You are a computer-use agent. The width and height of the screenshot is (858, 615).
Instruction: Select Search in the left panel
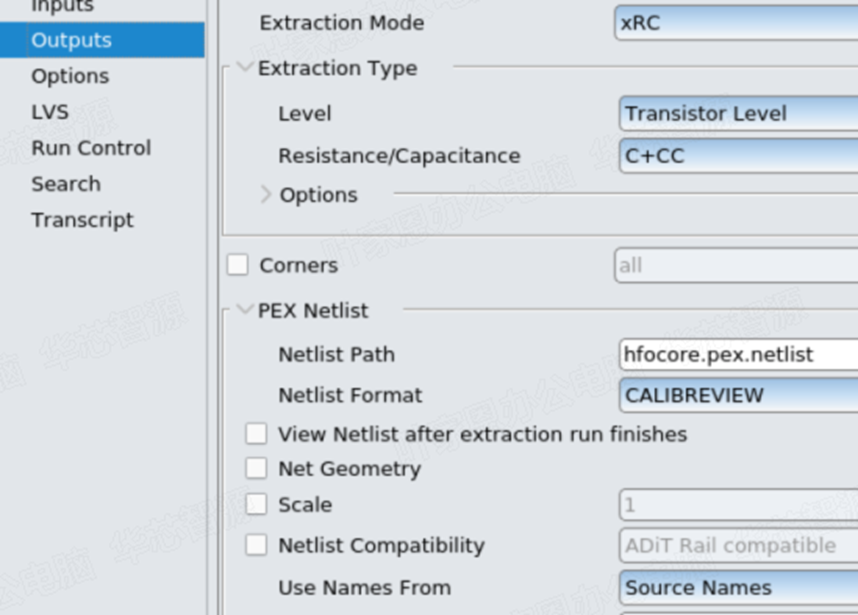(66, 184)
